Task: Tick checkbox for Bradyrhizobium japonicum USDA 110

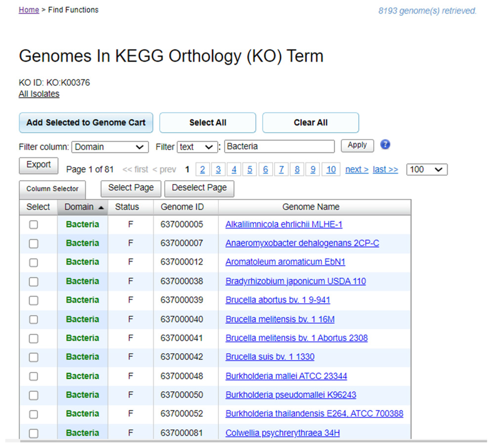Action: tap(34, 282)
